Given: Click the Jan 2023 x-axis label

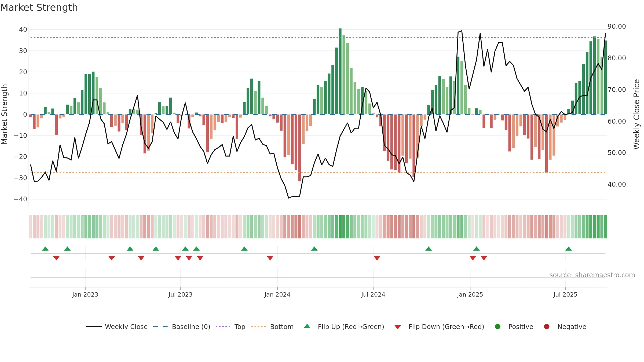Looking at the screenshot, I should (x=85, y=295).
